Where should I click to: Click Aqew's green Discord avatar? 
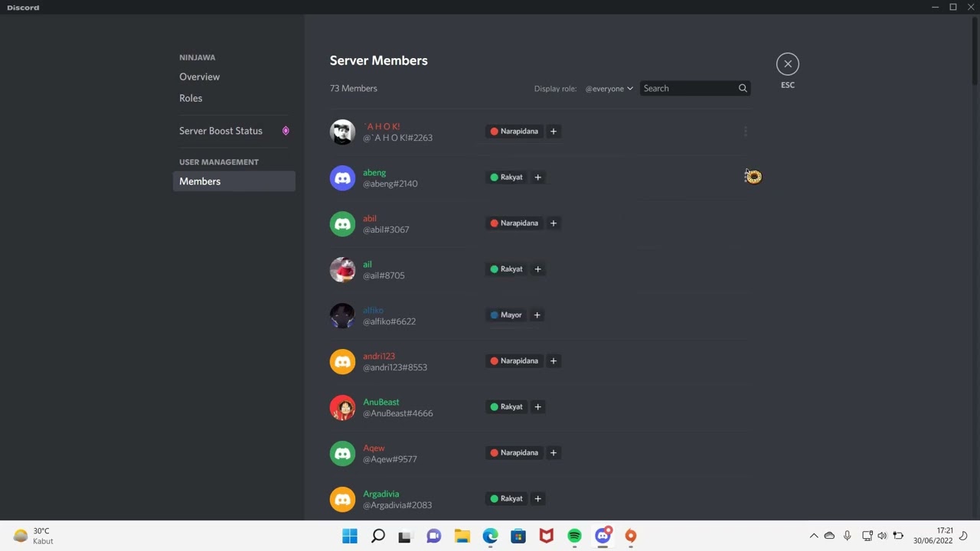click(x=342, y=453)
